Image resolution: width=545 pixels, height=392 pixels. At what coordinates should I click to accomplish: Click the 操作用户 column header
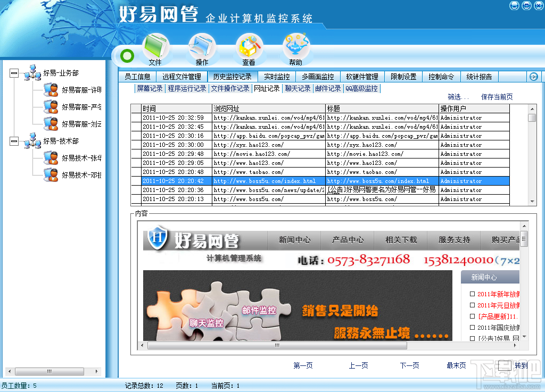pyautogui.click(x=474, y=109)
